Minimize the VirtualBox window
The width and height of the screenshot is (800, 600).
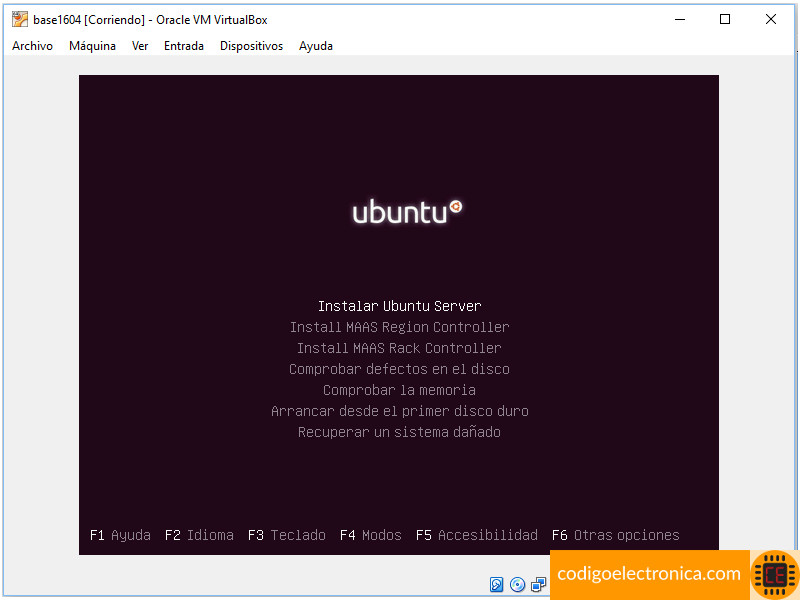coord(680,19)
